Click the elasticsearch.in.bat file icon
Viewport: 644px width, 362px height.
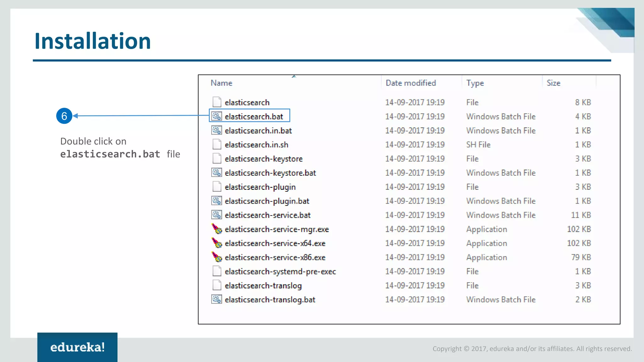[x=217, y=130]
